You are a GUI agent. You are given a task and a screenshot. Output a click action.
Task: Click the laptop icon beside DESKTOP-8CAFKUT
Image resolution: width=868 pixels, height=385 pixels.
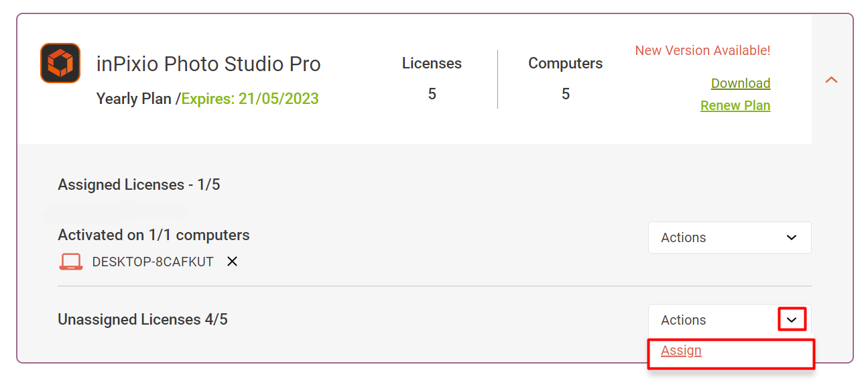coord(70,262)
